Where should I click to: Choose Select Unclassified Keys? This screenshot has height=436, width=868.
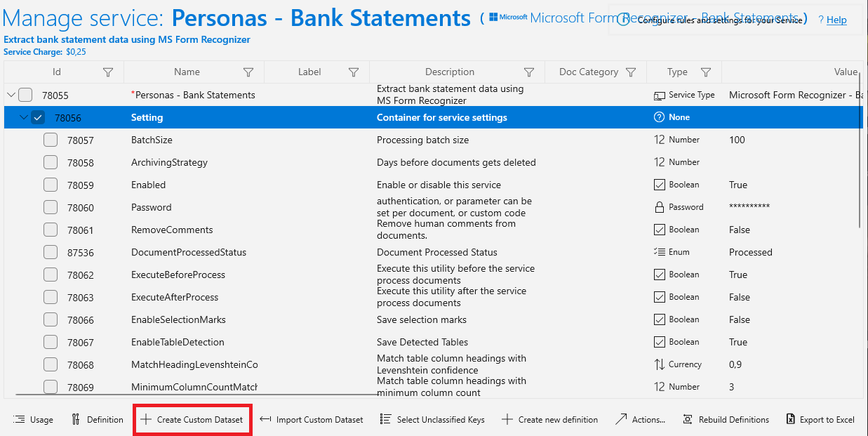click(x=432, y=419)
